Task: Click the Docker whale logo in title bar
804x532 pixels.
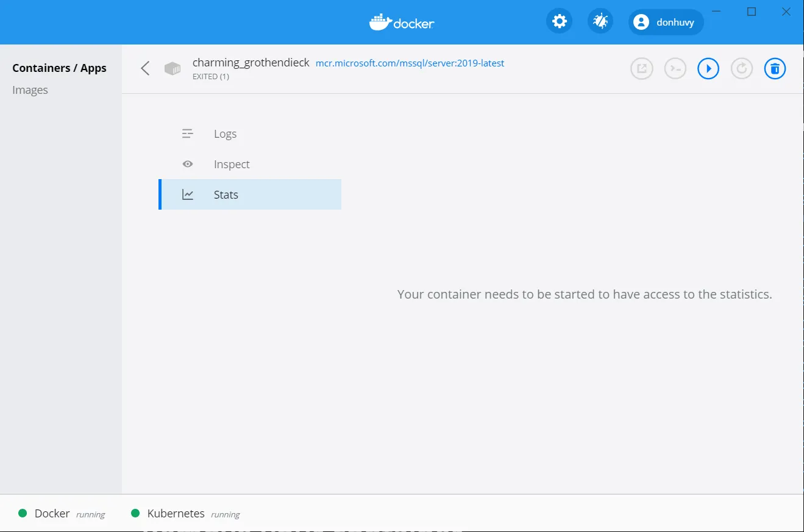Action: pyautogui.click(x=402, y=23)
